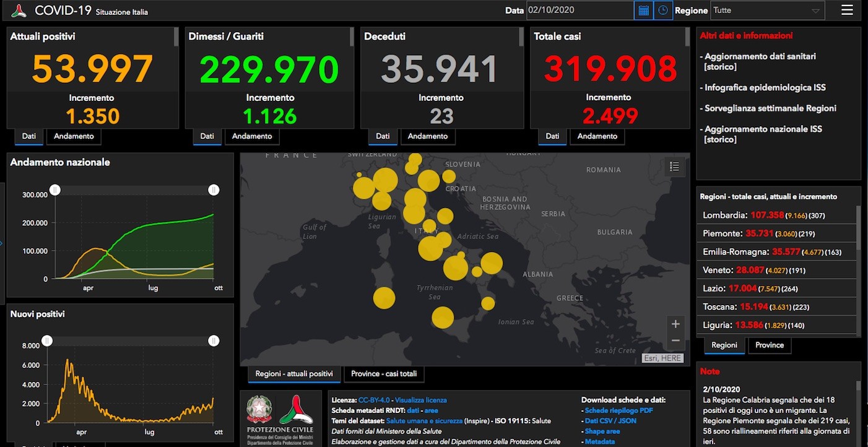Click the Visualizza licenza link
Viewport: 868px width, 447px height.
(421, 401)
